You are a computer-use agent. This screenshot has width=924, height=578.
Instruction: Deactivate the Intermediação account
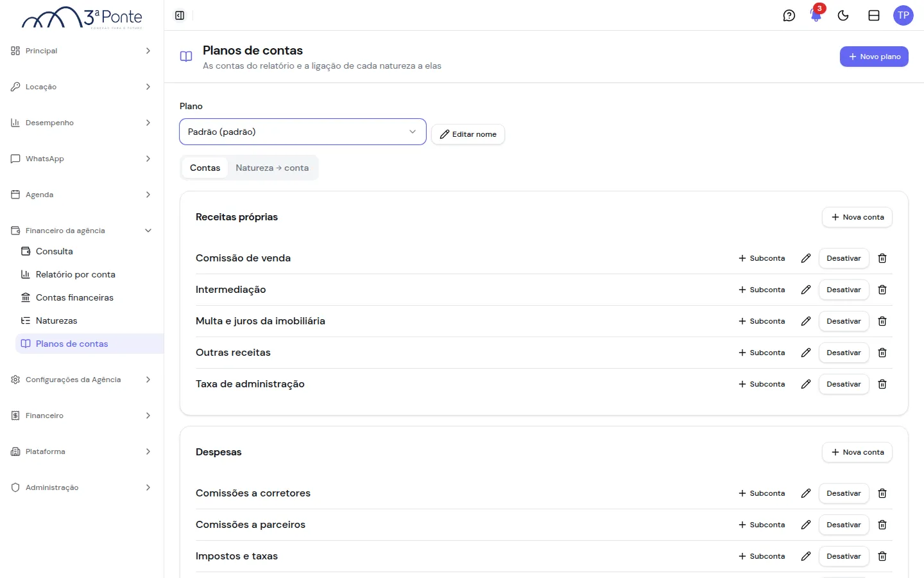tap(844, 290)
